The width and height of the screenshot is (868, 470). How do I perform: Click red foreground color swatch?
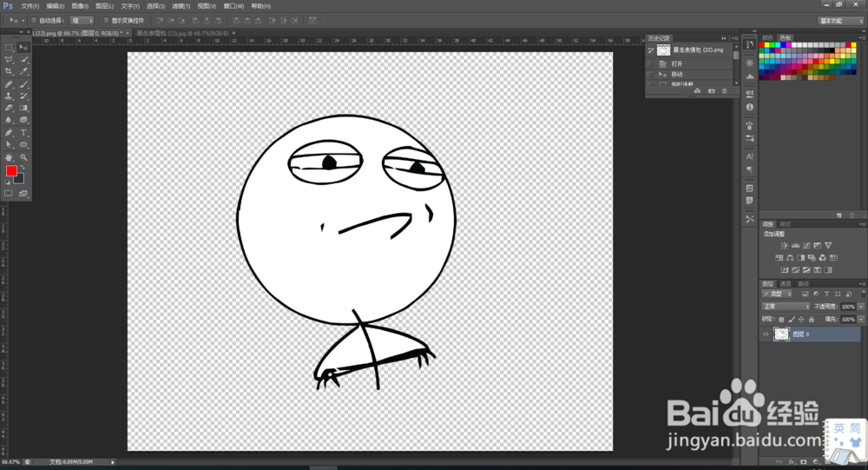11,170
